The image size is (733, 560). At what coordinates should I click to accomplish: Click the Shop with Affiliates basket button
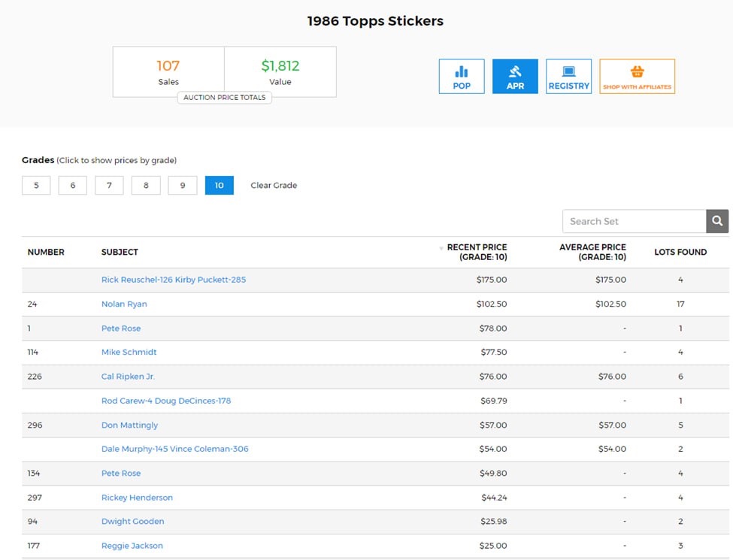638,76
